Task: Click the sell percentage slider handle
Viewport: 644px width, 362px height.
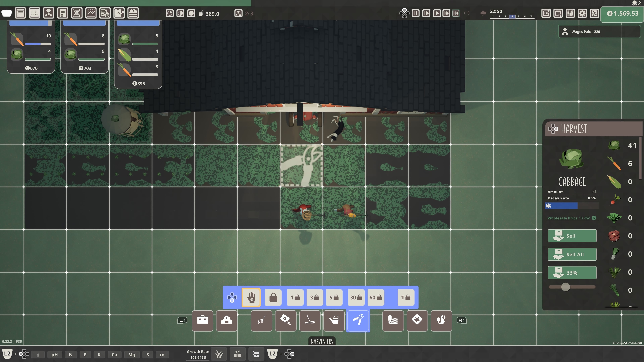Action: [566, 287]
